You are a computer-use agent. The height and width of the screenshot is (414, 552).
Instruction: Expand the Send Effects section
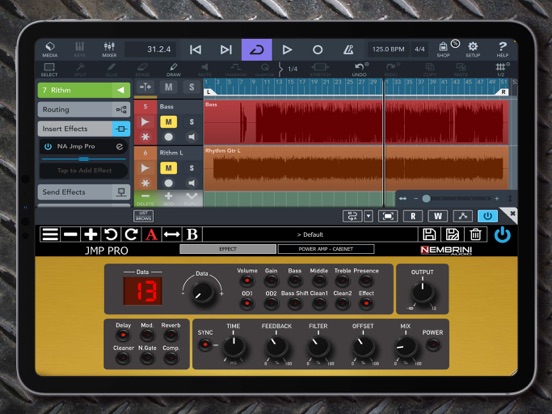pyautogui.click(x=84, y=192)
